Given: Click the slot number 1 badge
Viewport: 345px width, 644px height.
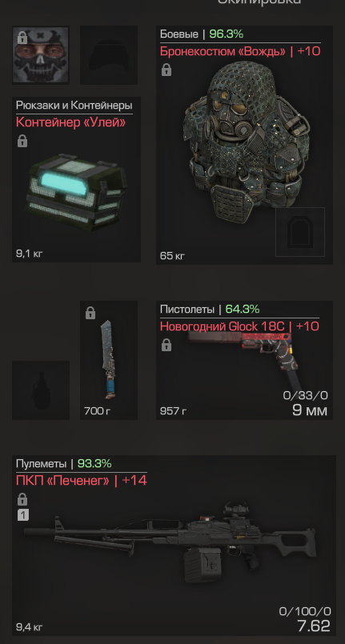Looking at the screenshot, I should pyautogui.click(x=23, y=515).
